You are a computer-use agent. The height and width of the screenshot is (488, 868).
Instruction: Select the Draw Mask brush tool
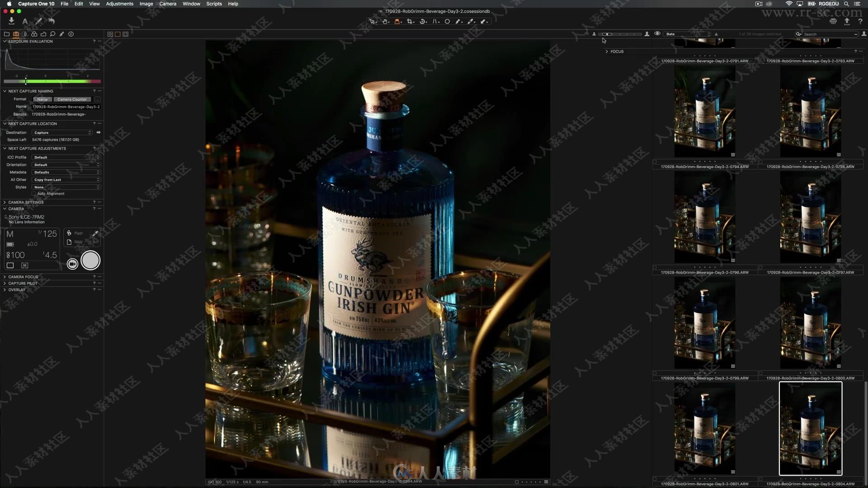pos(458,21)
